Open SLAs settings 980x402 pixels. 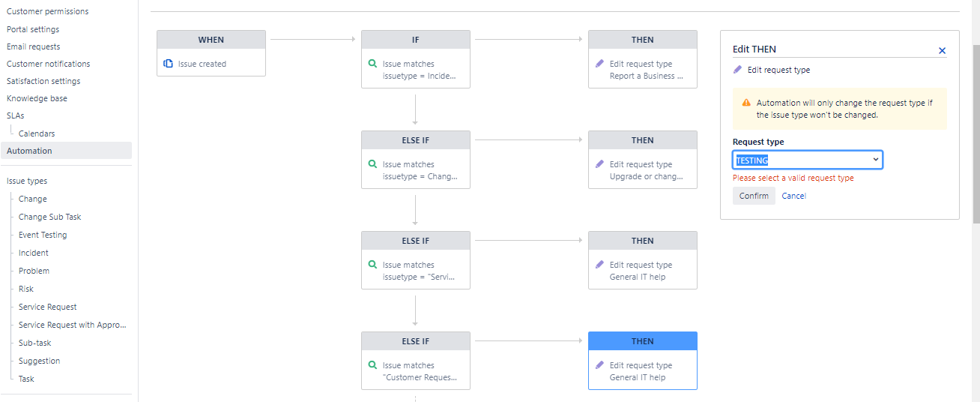pos(16,115)
